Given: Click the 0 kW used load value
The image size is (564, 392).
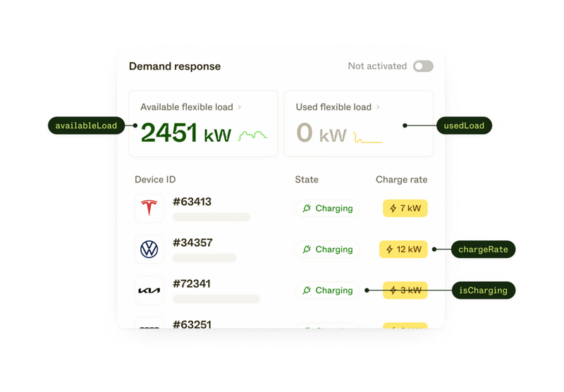Looking at the screenshot, I should click(321, 133).
